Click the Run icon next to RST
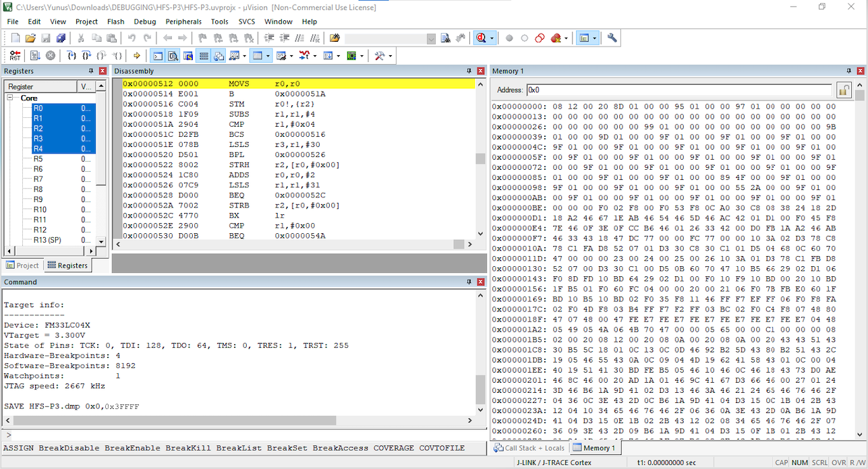 point(35,56)
